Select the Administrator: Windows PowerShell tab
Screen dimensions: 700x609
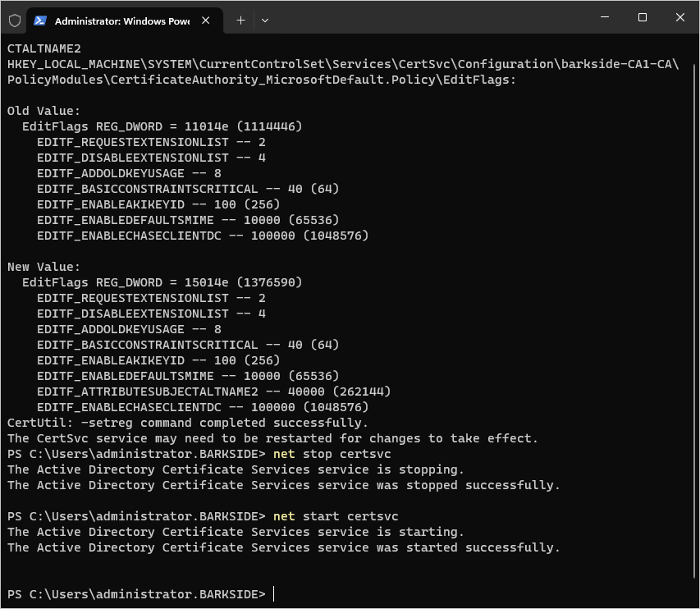pyautogui.click(x=121, y=21)
